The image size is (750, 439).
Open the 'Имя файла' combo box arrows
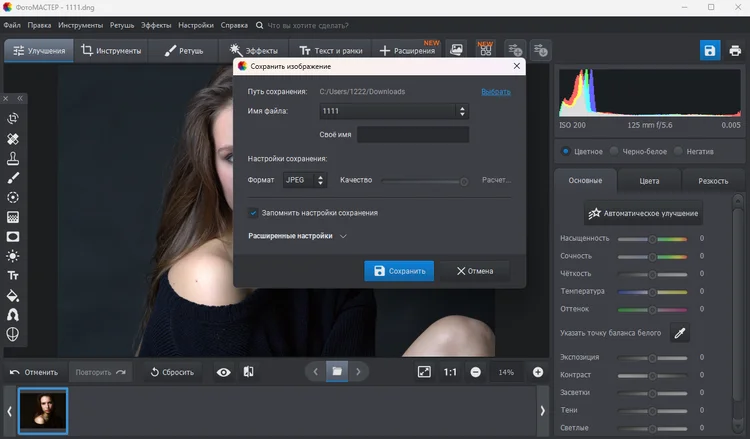(462, 111)
